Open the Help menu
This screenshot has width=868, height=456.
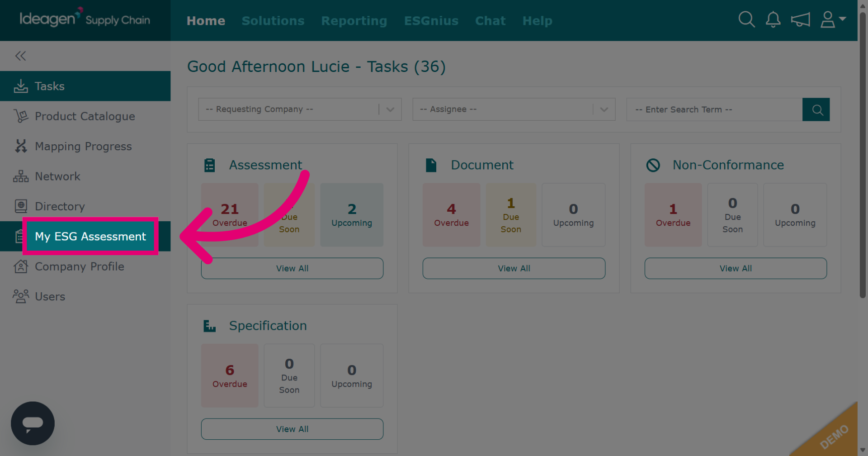coord(537,21)
